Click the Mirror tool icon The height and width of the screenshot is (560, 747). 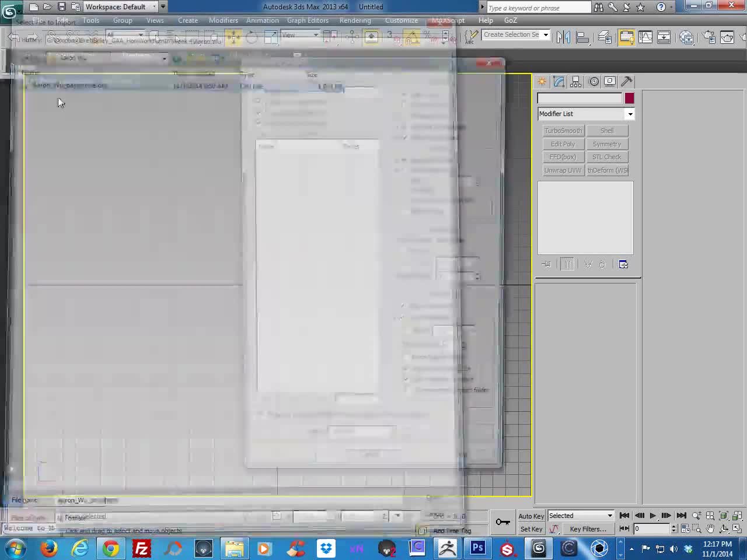[563, 37]
